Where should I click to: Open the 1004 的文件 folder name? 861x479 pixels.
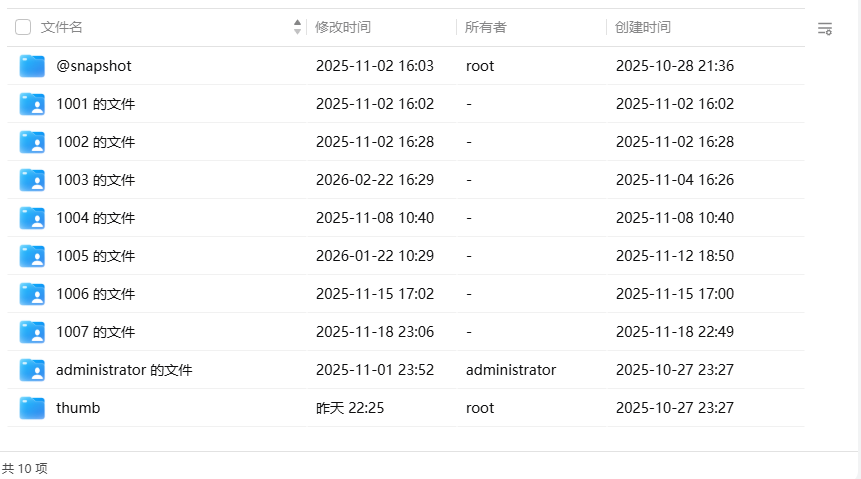95,218
